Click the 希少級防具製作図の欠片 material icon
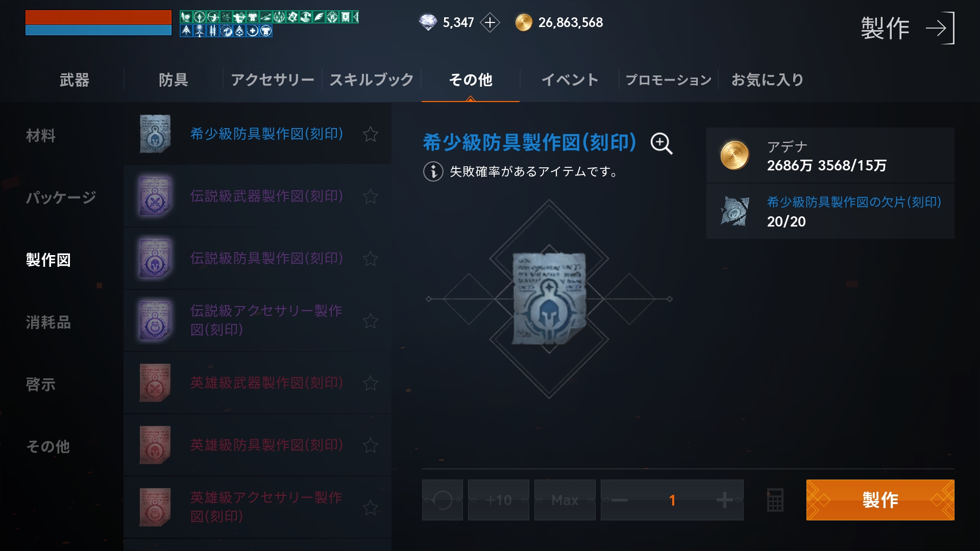 (x=734, y=211)
